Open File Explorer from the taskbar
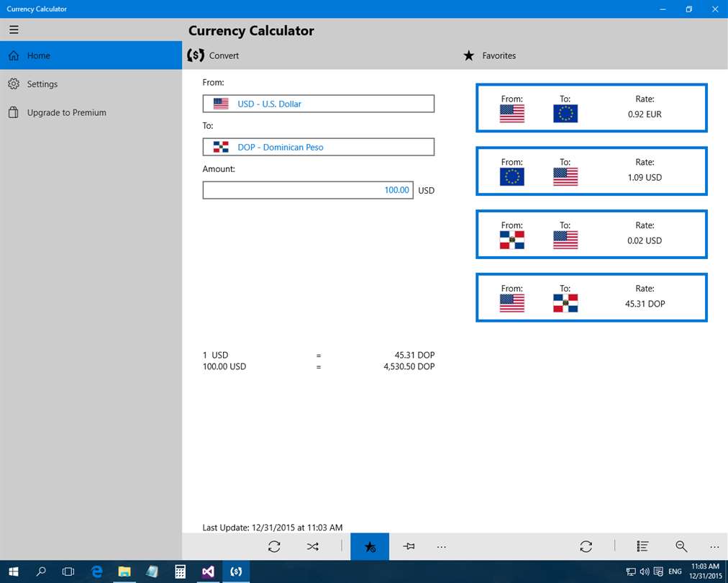 (x=124, y=571)
